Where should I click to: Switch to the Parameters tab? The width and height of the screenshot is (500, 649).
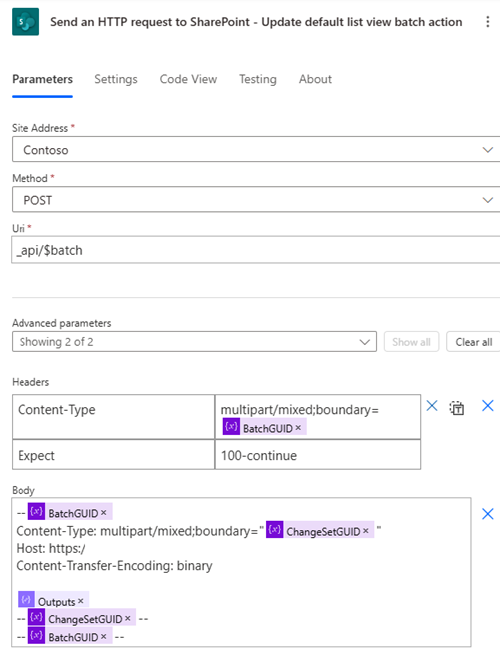pos(42,79)
